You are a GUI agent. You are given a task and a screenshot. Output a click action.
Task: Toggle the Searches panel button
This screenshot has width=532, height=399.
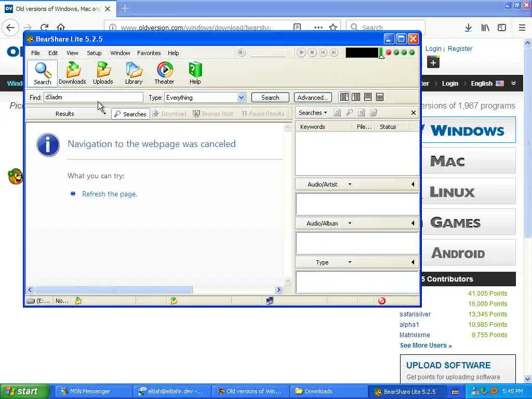[x=130, y=114]
